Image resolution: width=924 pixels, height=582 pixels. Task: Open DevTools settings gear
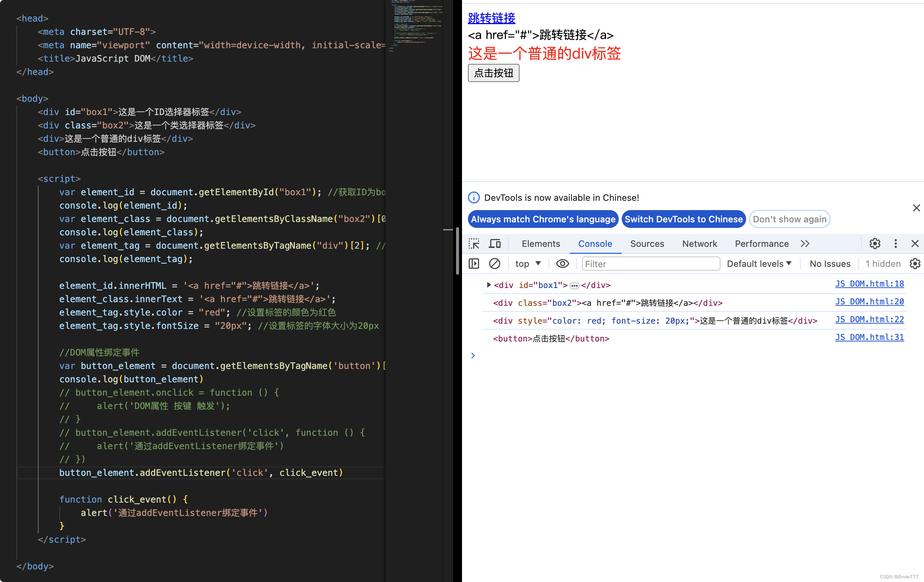click(875, 243)
